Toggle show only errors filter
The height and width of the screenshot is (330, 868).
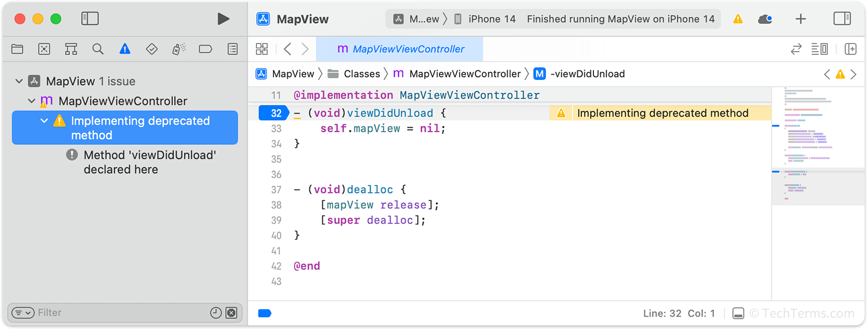(x=231, y=313)
